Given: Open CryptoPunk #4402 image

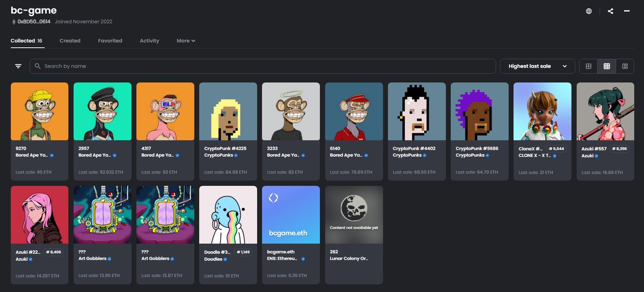Looking at the screenshot, I should [x=417, y=111].
